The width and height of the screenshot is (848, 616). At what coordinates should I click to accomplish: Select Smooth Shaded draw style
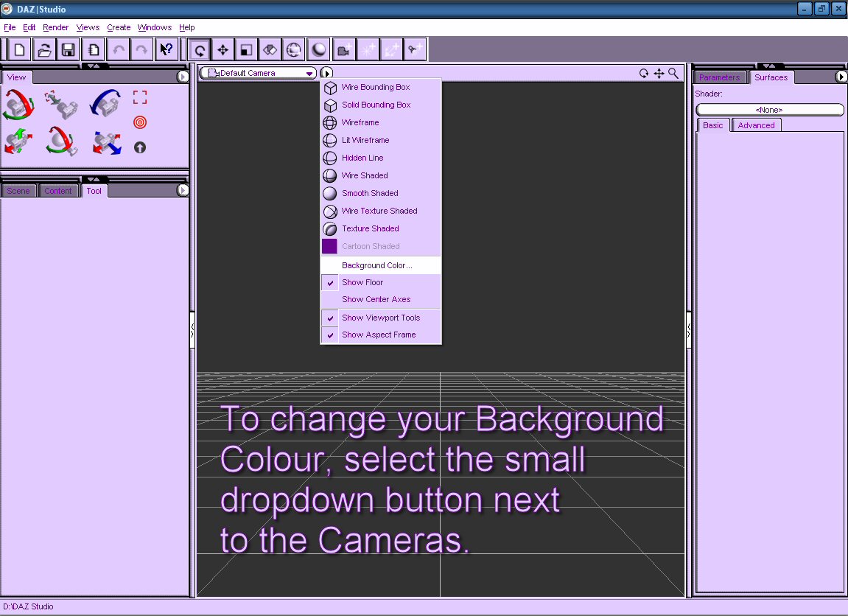[x=370, y=193]
